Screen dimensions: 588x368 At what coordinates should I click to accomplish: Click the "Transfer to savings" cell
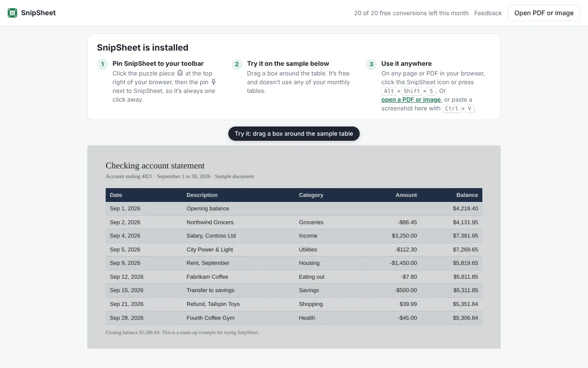coord(210,290)
